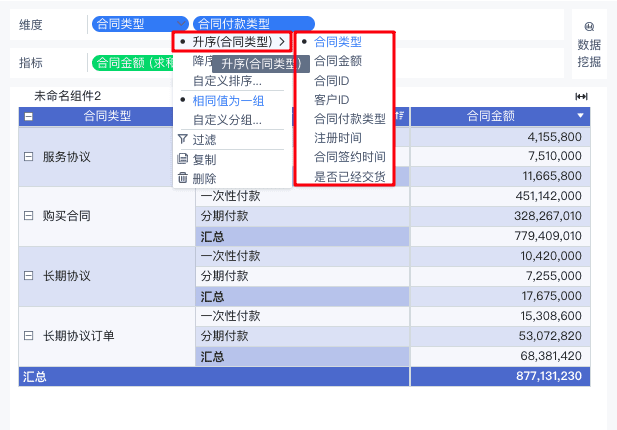
Task: Click the value 7,510,000
Action: [554, 156]
